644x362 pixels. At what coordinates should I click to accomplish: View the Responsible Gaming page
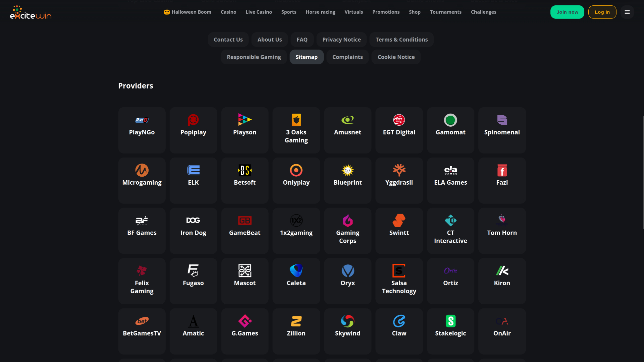(254, 57)
